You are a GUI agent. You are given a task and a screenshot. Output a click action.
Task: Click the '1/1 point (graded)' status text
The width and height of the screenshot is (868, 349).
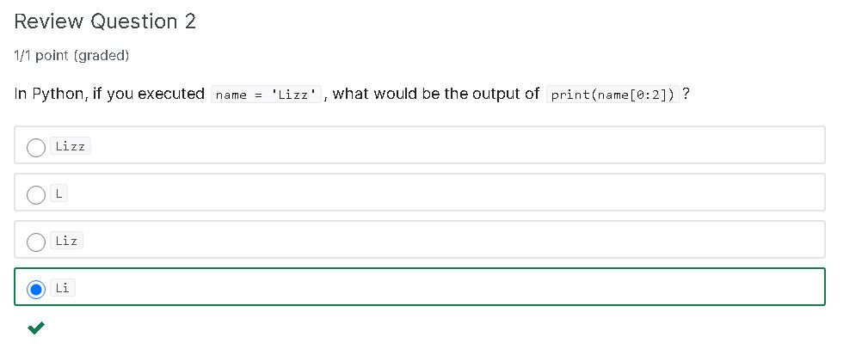71,55
